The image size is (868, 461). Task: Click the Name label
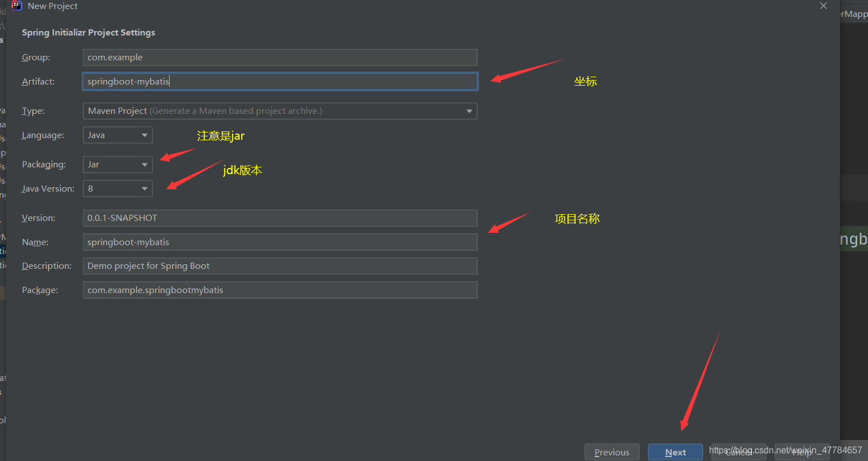click(x=35, y=242)
